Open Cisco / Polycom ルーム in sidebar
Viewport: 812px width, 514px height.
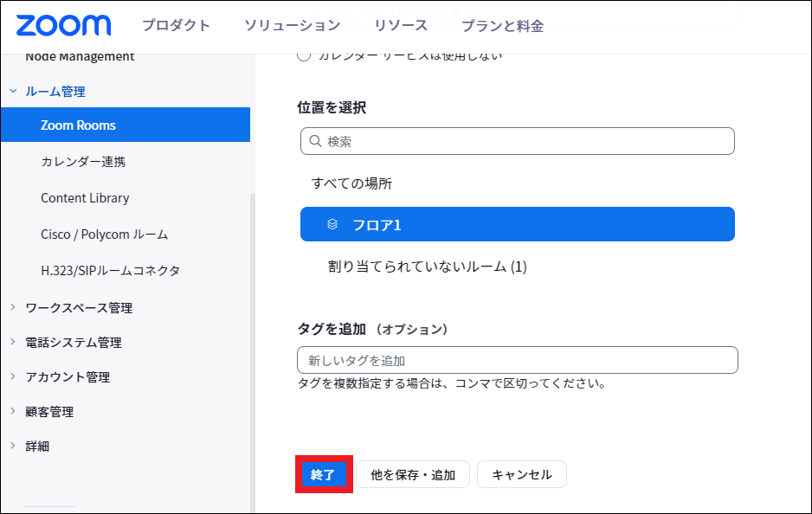tap(104, 234)
